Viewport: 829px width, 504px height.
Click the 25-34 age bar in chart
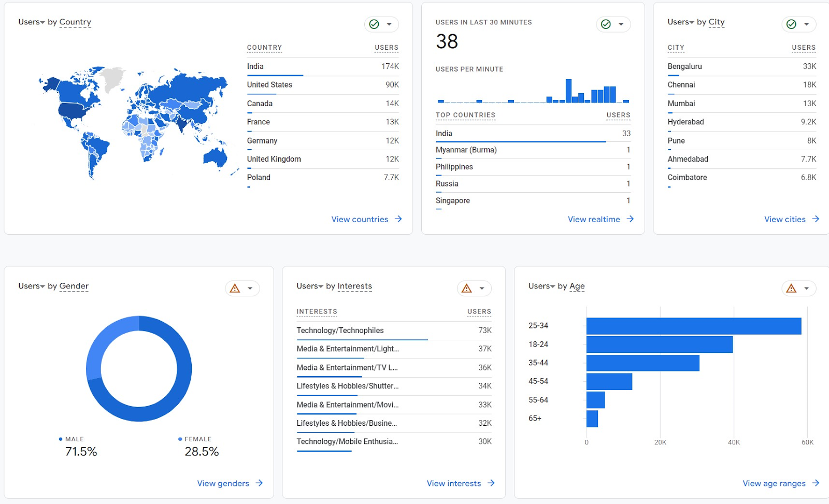pos(693,326)
